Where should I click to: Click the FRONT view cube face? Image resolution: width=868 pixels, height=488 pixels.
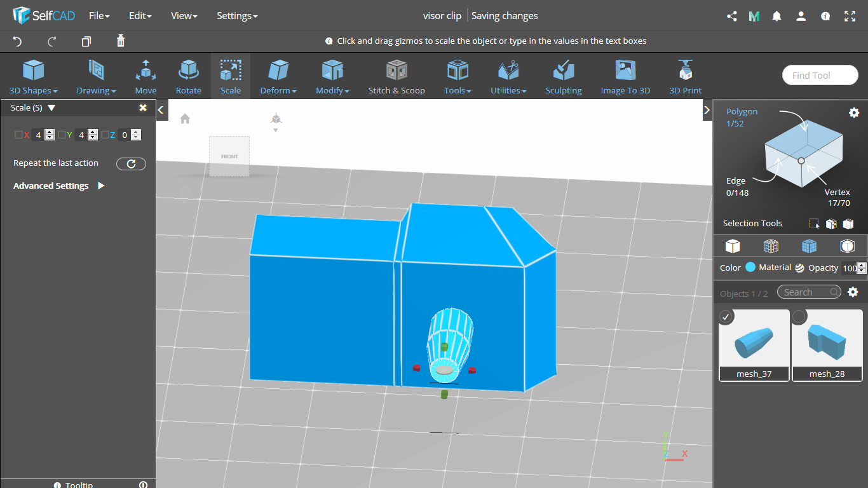click(x=229, y=156)
